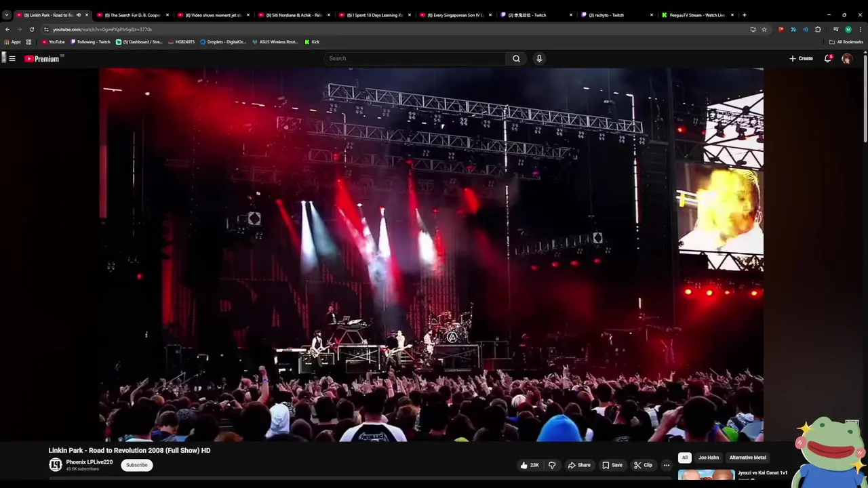Open Kick bookmark

tap(312, 42)
